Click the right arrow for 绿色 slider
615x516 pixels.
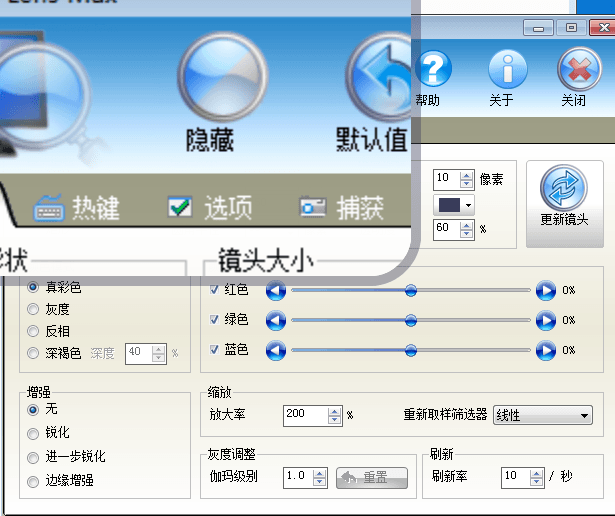[546, 320]
